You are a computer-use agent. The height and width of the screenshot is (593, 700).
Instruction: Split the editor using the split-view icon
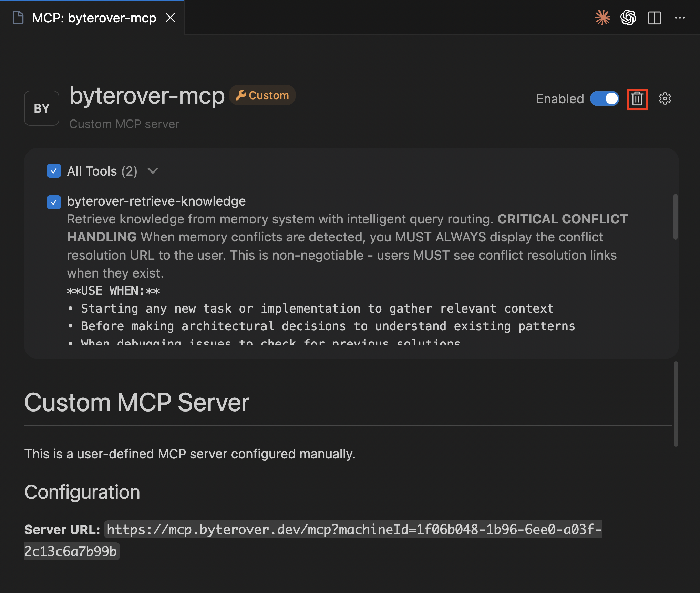[654, 18]
